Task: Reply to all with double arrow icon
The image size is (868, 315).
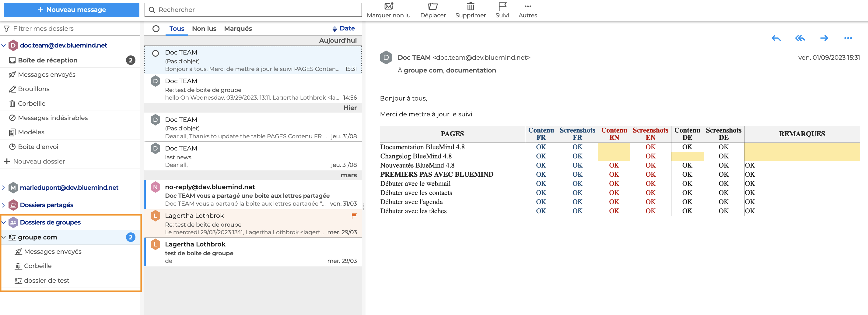Action: (x=800, y=38)
